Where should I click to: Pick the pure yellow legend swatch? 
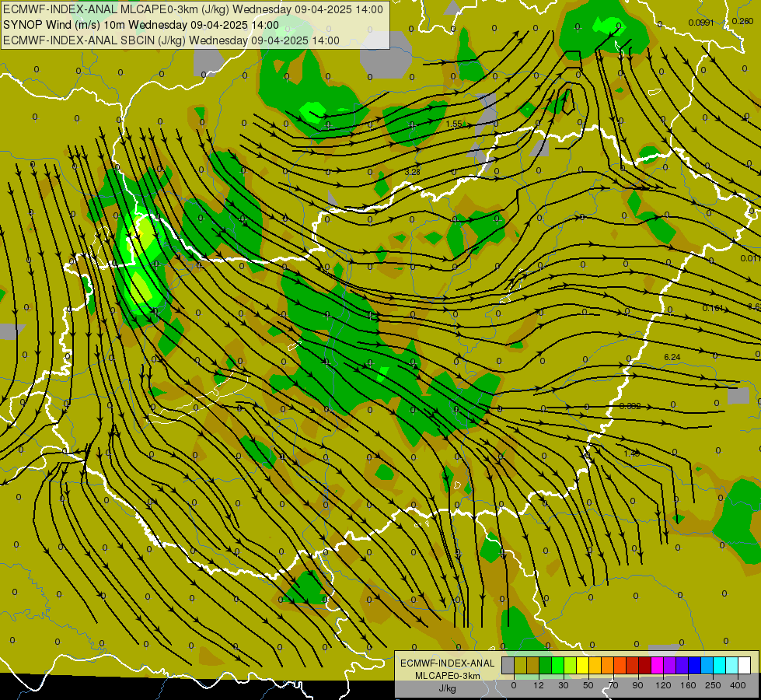point(582,665)
